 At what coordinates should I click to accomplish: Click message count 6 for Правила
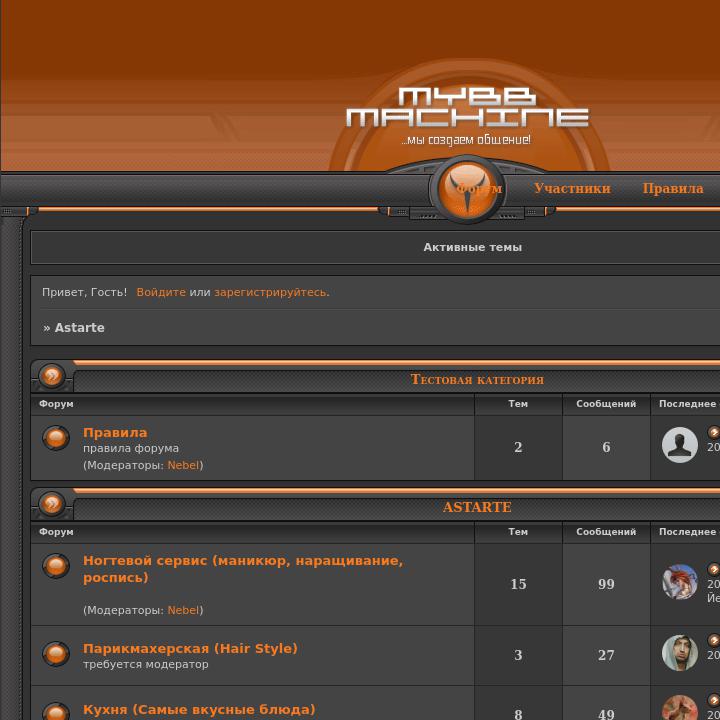tap(606, 447)
